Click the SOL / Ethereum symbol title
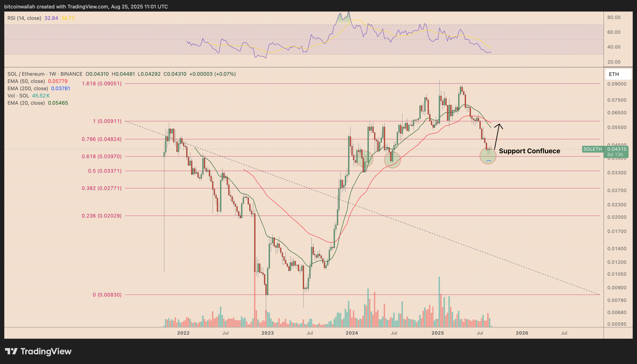This screenshot has width=637, height=364. 45,74
